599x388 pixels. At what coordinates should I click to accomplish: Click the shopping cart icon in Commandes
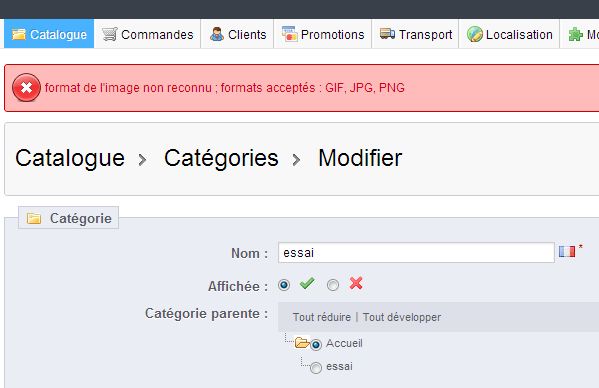[x=110, y=34]
